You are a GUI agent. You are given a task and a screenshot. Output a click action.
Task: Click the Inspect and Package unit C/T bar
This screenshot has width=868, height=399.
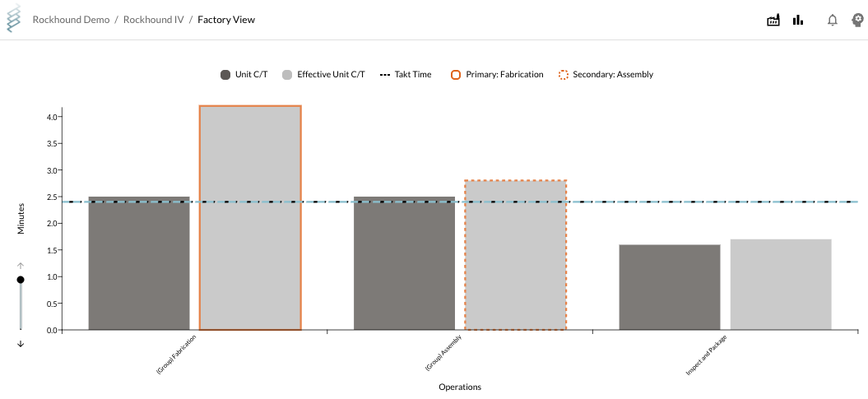click(x=670, y=287)
